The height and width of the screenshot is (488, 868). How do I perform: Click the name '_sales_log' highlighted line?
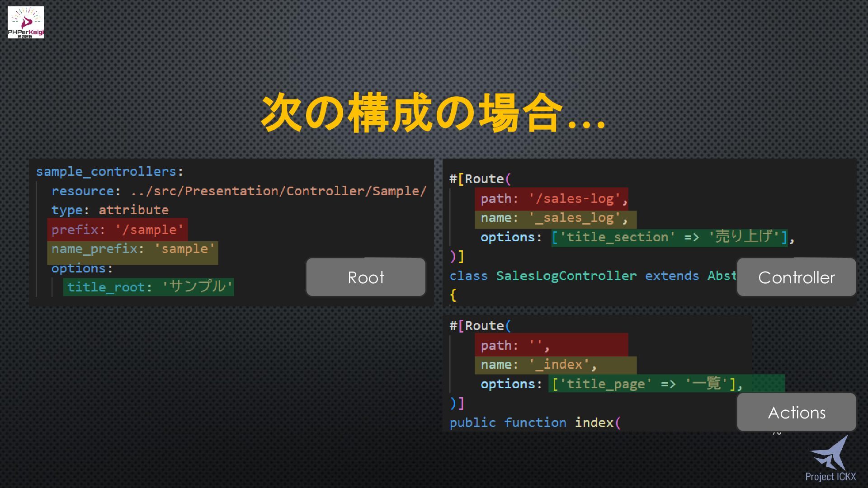pos(555,218)
